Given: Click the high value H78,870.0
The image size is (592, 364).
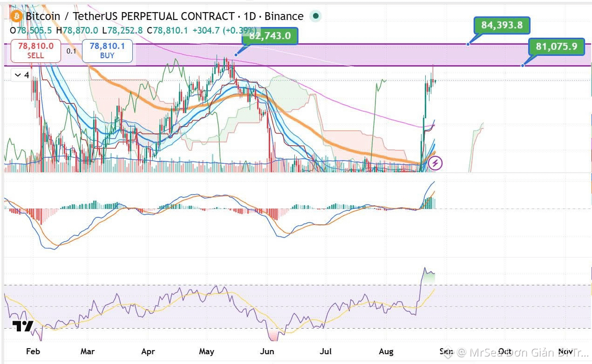Looking at the screenshot, I should 77,30.
